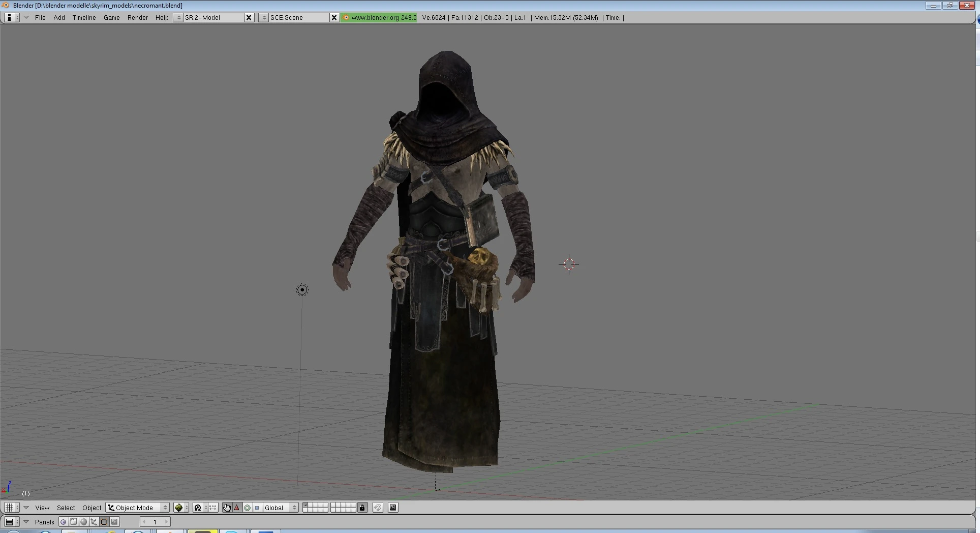
Task: Switch to the Object context button
Action: 94,522
